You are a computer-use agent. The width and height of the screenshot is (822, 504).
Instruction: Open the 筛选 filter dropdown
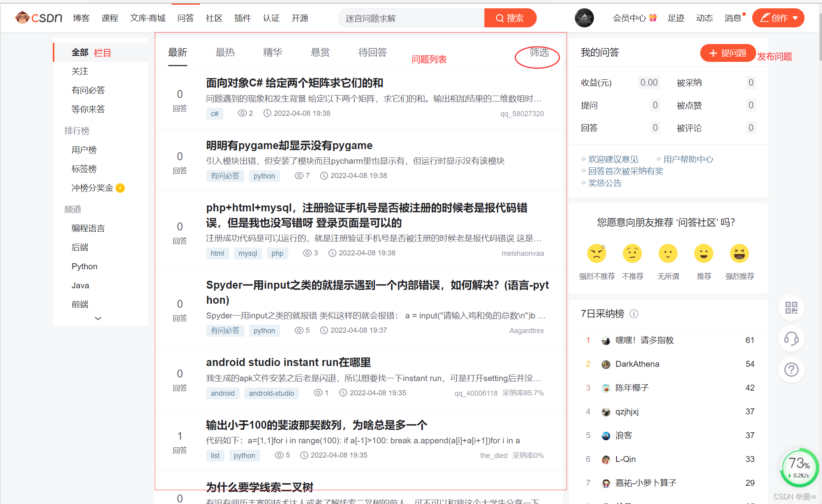[x=539, y=53]
